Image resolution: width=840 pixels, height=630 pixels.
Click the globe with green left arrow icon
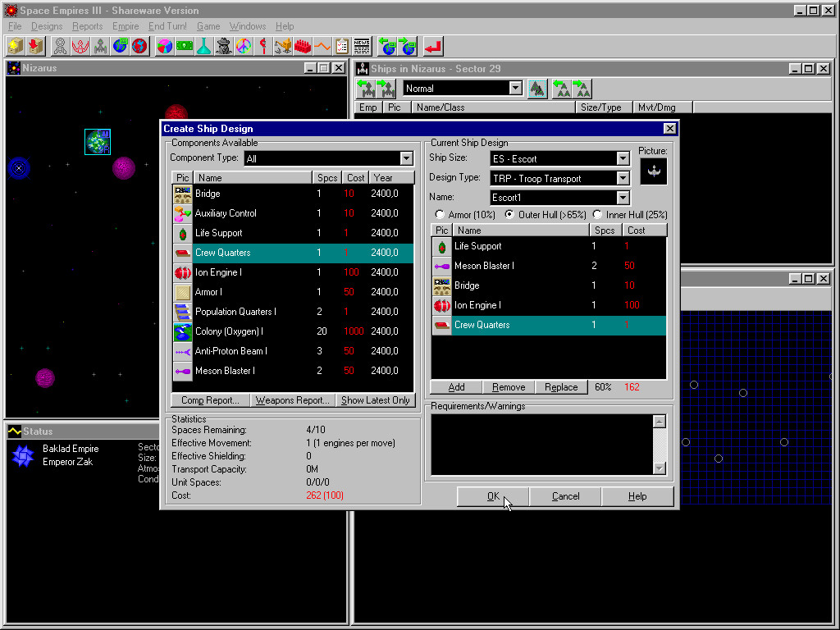coord(387,46)
